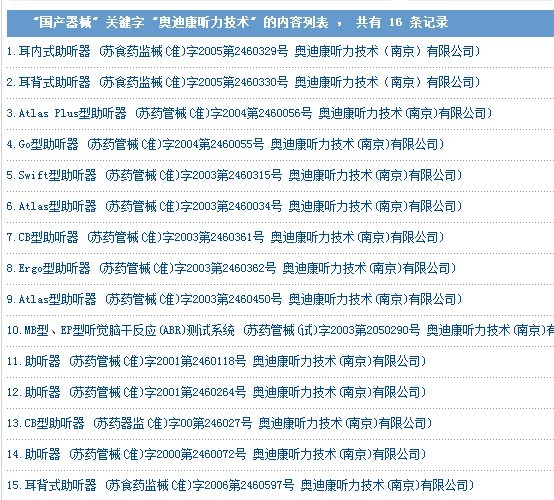Open record 14 助听器 2460072号
Screen dimensions: 554x500
(x=217, y=454)
